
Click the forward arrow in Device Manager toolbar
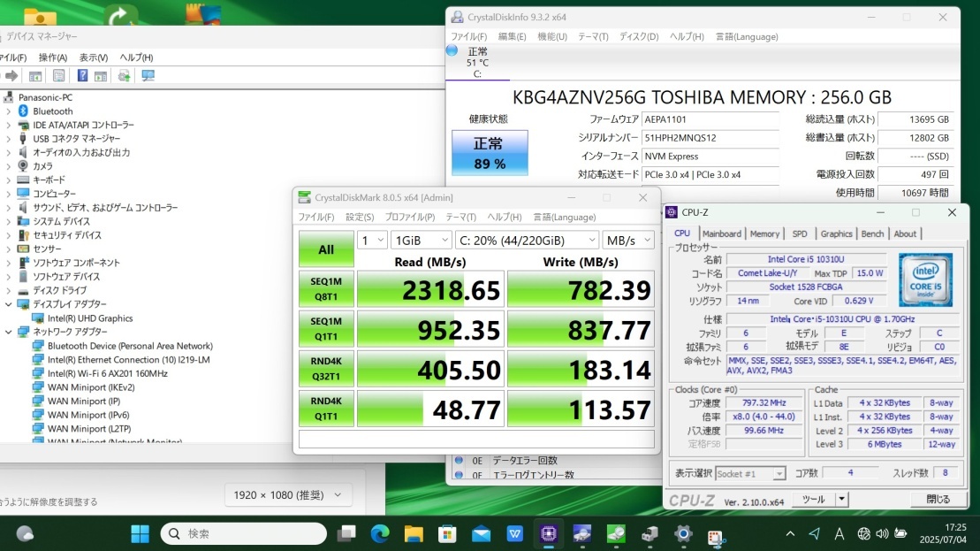pos(11,76)
